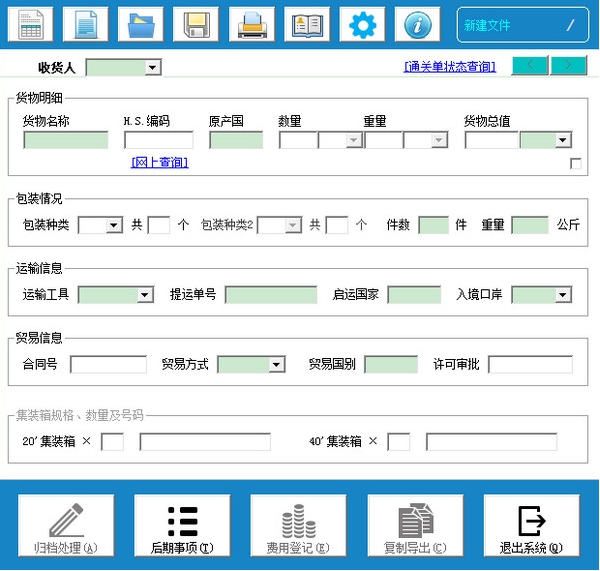Exit via 退出系统(Q) button
Viewport: 600px width, 571px height.
click(532, 525)
